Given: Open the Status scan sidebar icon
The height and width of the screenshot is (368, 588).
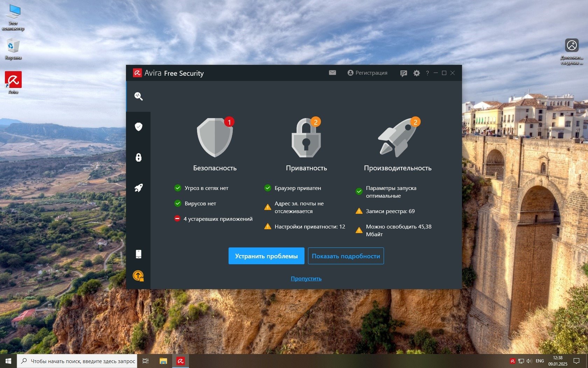Looking at the screenshot, I should 139,96.
